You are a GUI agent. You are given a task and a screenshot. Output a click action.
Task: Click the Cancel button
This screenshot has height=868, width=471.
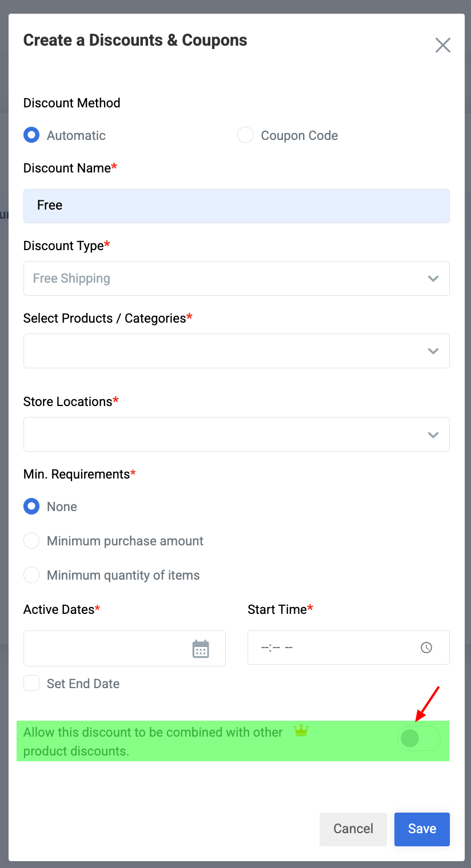pos(353,829)
